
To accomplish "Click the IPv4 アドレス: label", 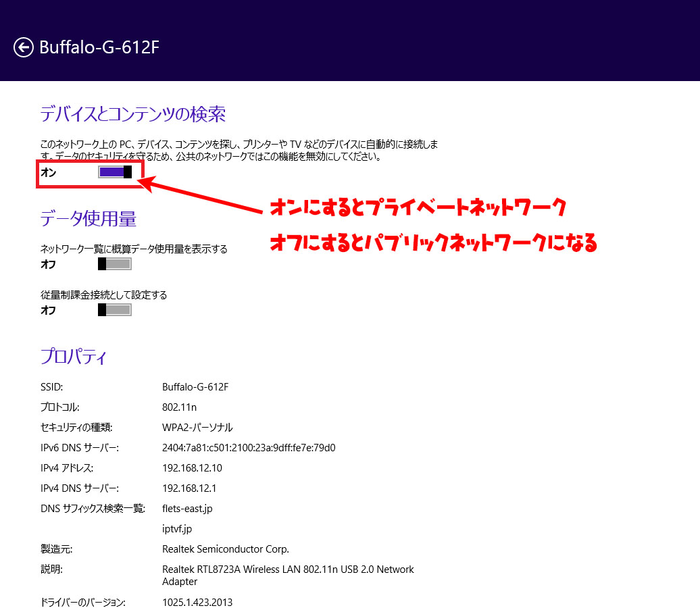I will coord(67,468).
